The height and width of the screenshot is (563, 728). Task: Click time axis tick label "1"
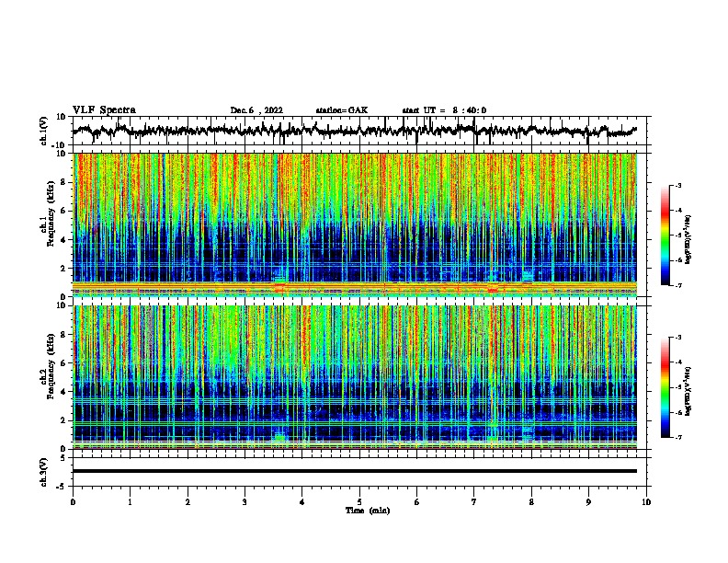click(130, 501)
